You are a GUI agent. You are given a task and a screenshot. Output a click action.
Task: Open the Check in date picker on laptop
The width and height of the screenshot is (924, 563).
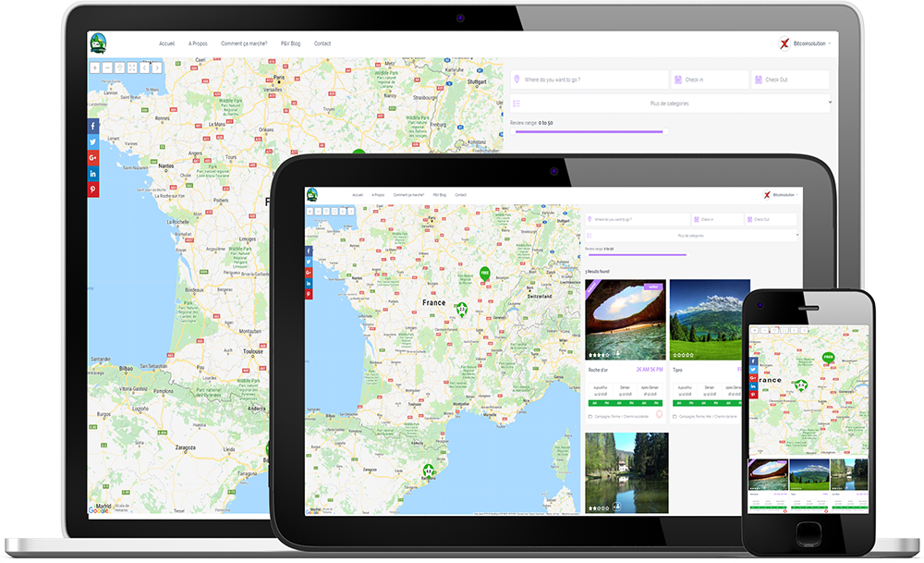pos(710,80)
